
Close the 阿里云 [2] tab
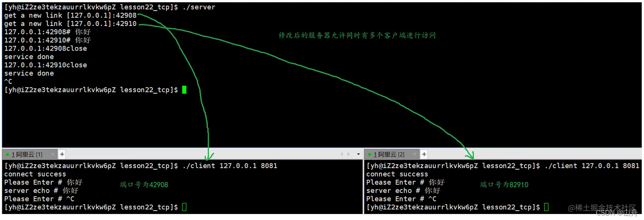tap(415, 154)
